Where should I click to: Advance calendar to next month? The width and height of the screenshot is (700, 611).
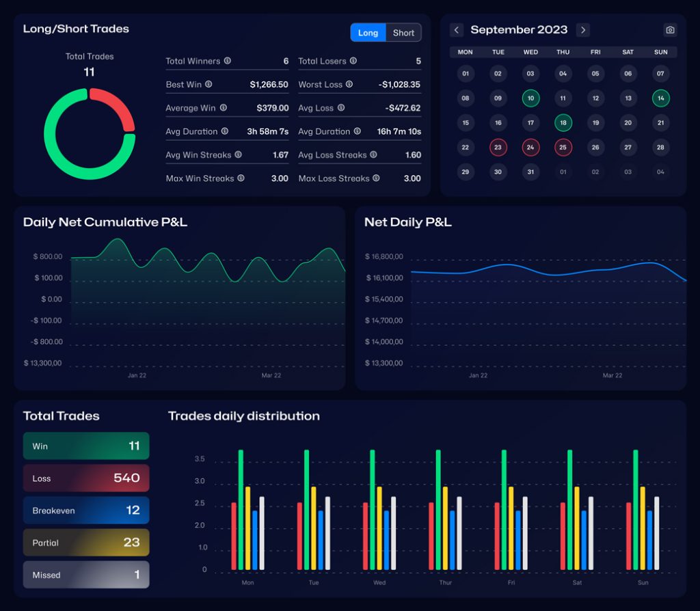(x=582, y=30)
